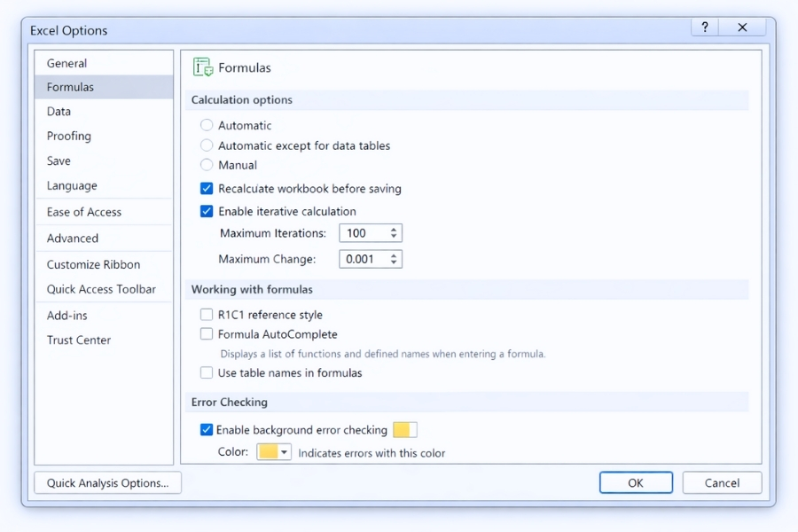Click the Quick Analysis Options button
This screenshot has width=798, height=532.
[x=107, y=482]
